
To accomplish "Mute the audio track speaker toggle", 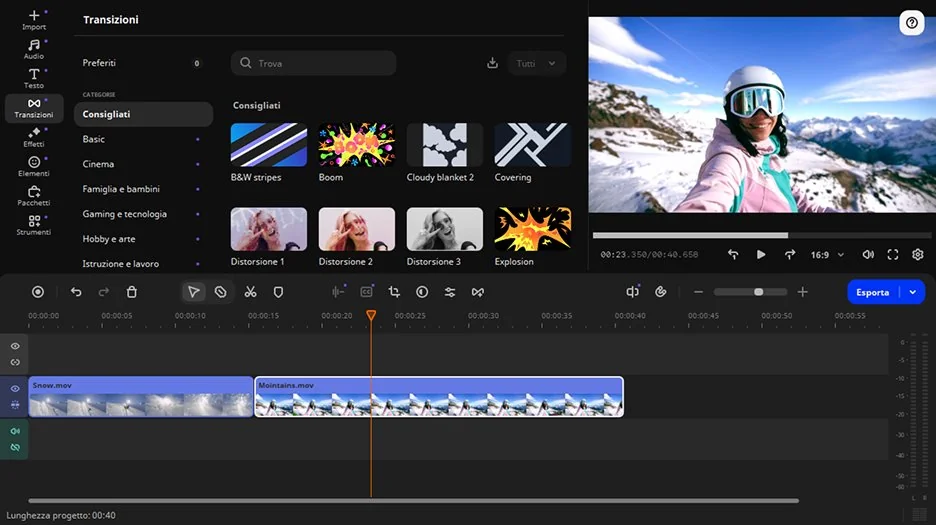I will 15,431.
